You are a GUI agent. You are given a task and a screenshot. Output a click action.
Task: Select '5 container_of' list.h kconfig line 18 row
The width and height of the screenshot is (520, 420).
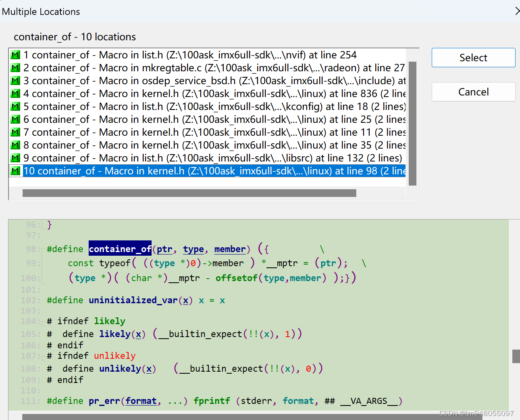pos(207,106)
